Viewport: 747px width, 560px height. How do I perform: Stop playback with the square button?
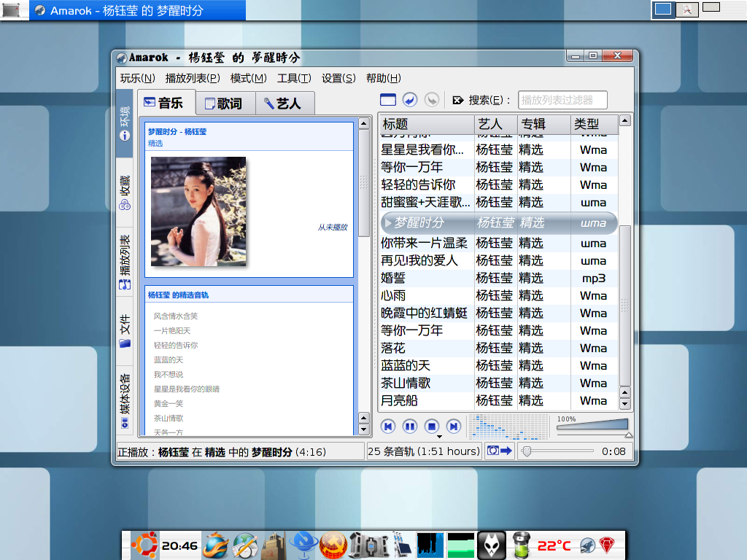point(432,426)
